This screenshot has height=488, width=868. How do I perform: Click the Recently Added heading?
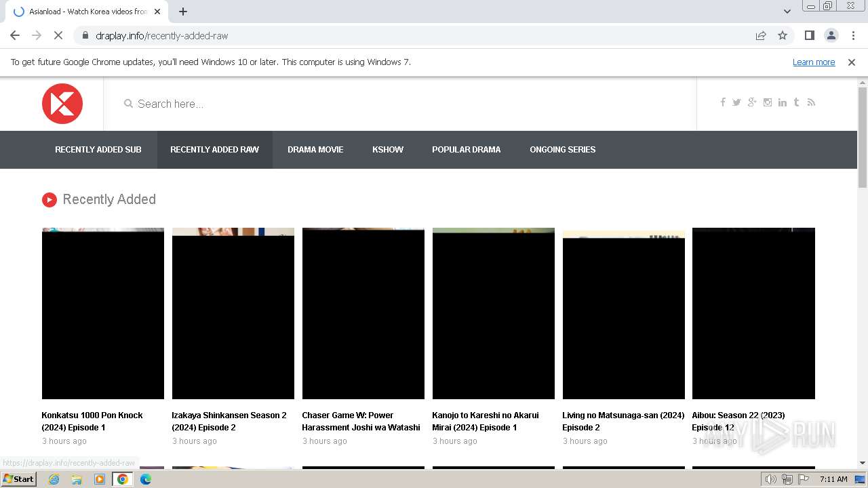tap(109, 199)
